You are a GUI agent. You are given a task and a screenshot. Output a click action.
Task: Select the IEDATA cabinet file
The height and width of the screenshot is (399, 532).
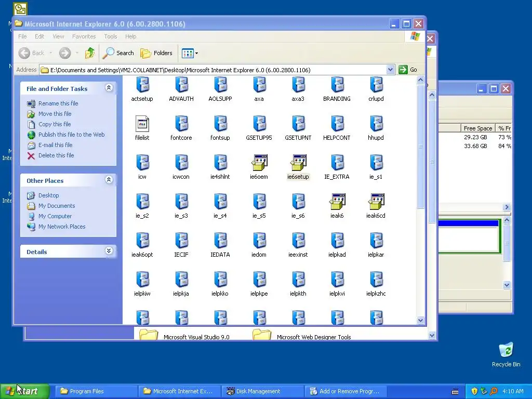[x=220, y=245]
